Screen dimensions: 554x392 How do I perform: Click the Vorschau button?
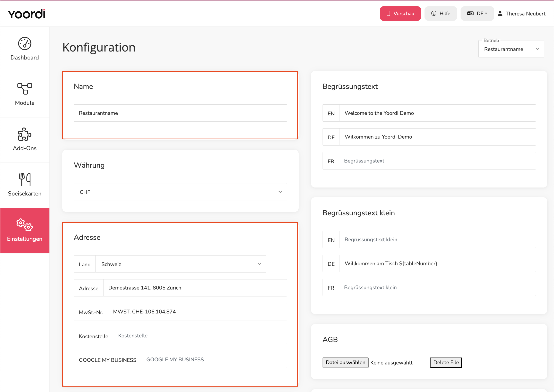[x=400, y=13]
